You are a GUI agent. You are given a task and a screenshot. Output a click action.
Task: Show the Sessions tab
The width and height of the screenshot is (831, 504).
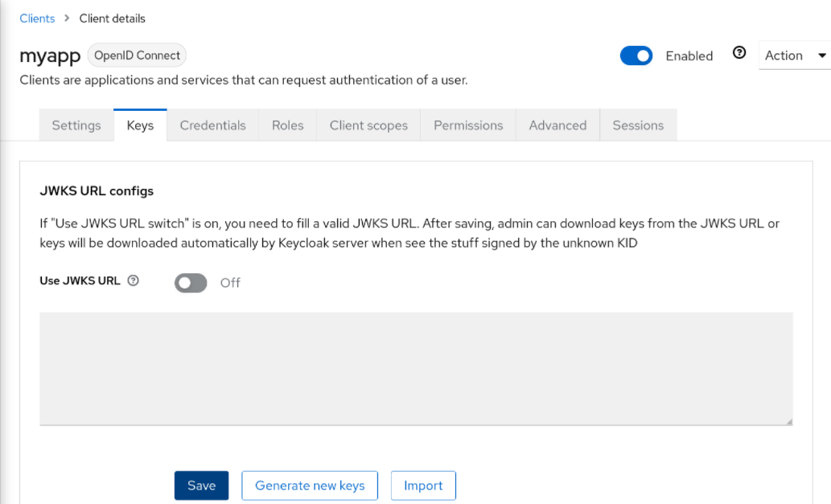point(638,125)
